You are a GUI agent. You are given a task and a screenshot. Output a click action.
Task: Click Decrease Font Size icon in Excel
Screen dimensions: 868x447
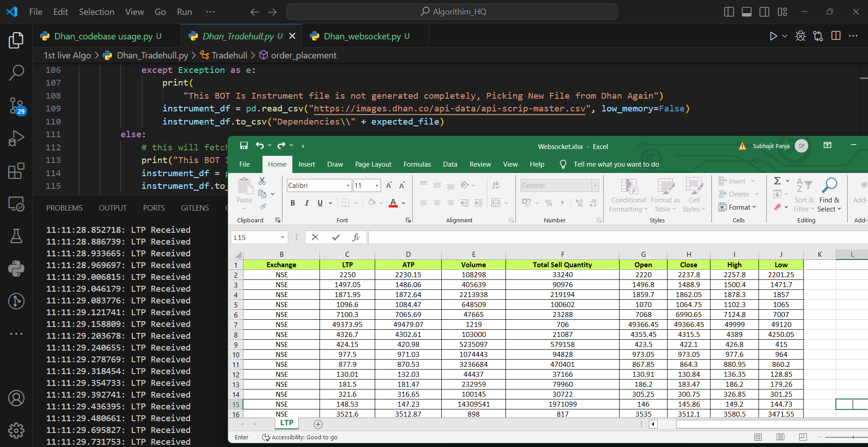[402, 185]
